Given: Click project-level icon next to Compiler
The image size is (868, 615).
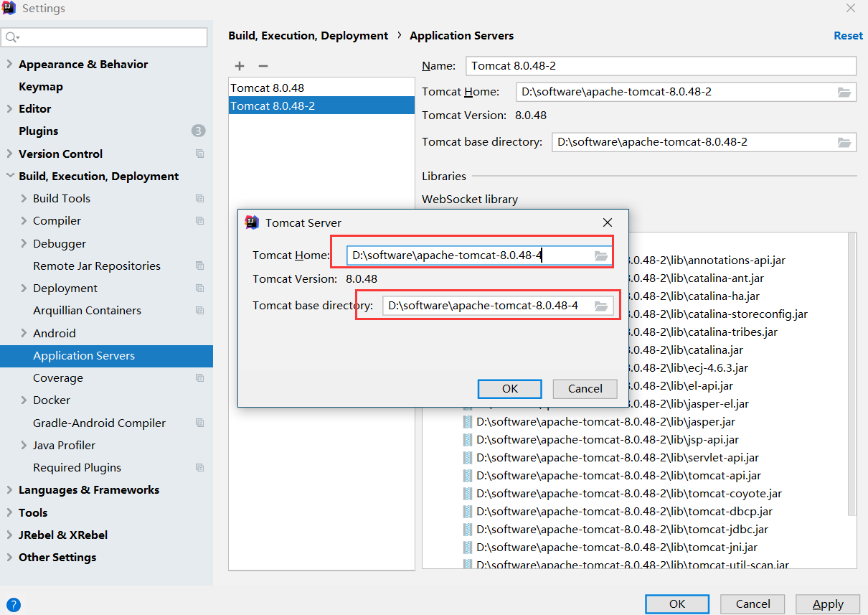Looking at the screenshot, I should [199, 221].
